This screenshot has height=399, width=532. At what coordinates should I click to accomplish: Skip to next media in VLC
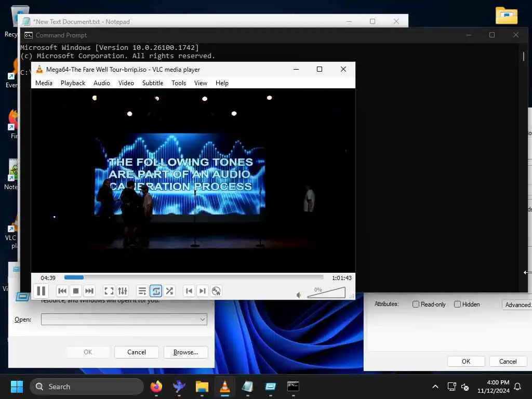click(x=89, y=291)
